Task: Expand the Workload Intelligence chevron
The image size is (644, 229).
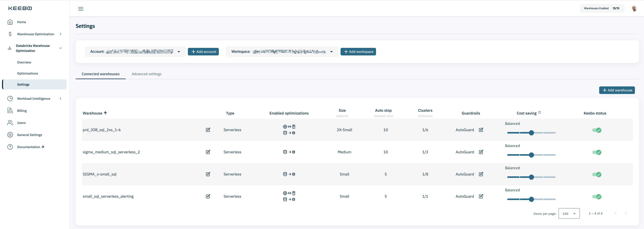Action: point(60,99)
